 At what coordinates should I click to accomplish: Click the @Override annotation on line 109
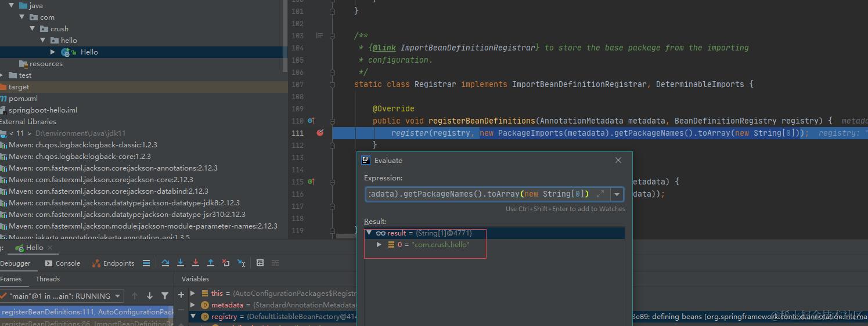[394, 108]
